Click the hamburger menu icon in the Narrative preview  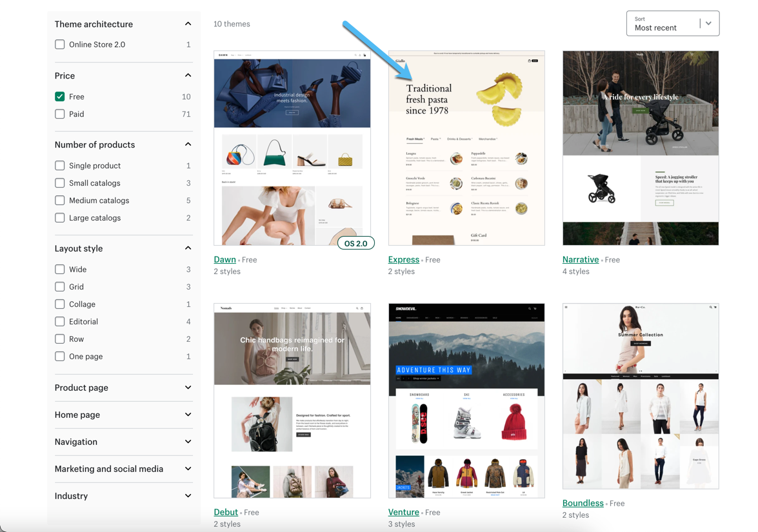click(588, 54)
